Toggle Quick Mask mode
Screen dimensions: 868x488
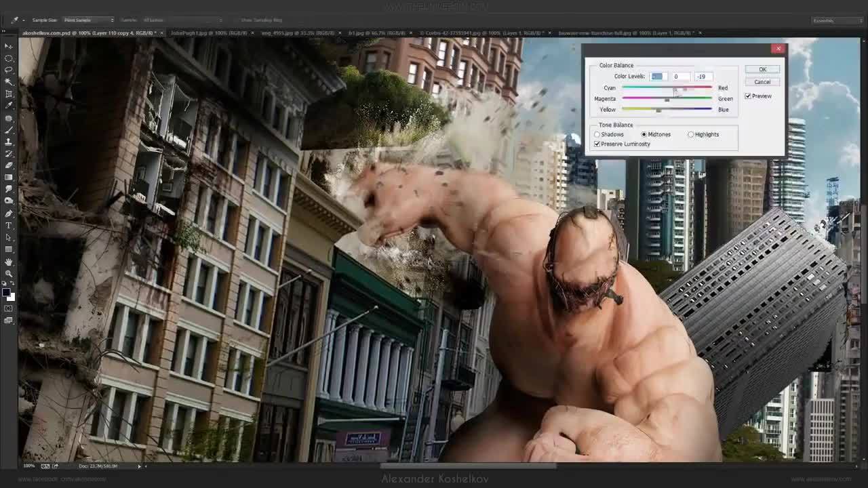tap(9, 308)
